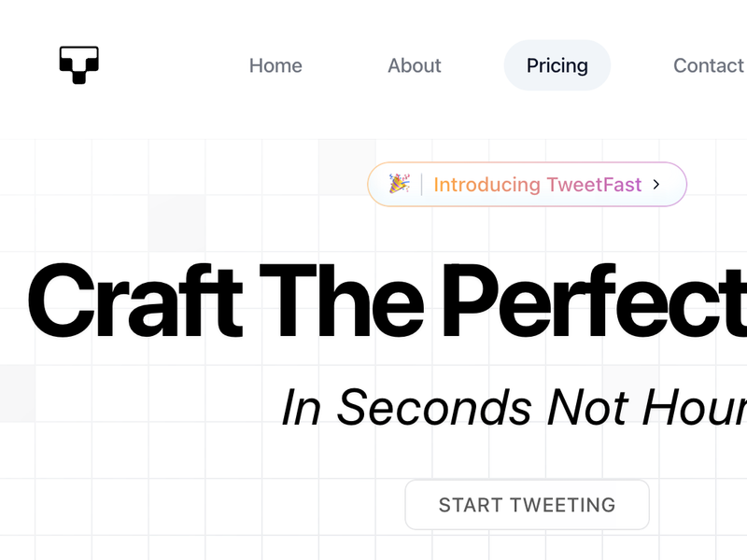The width and height of the screenshot is (747, 560).
Task: Navigate to the Contact page
Action: point(708,65)
